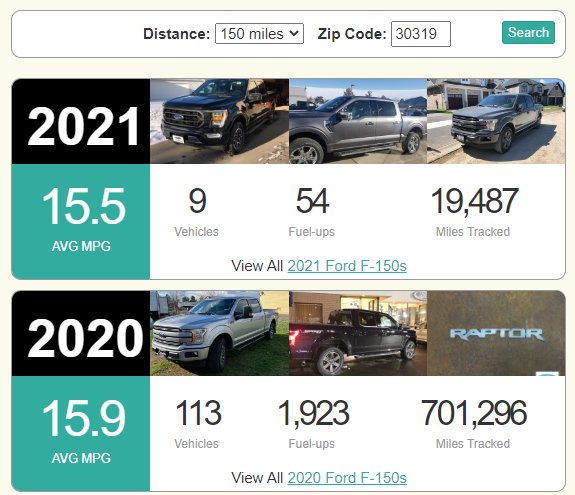Click the 2020 year heading tile

point(81,333)
